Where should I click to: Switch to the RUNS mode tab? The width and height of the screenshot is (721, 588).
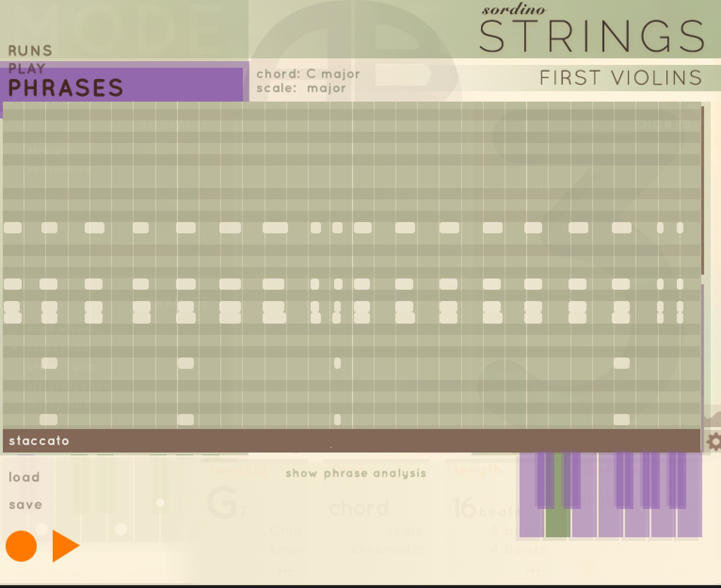(30, 50)
